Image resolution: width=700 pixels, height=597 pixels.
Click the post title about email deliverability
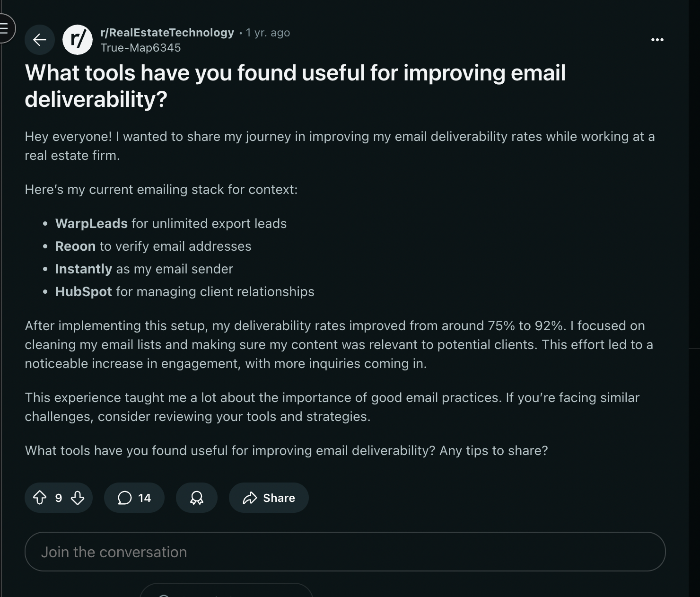pyautogui.click(x=295, y=86)
